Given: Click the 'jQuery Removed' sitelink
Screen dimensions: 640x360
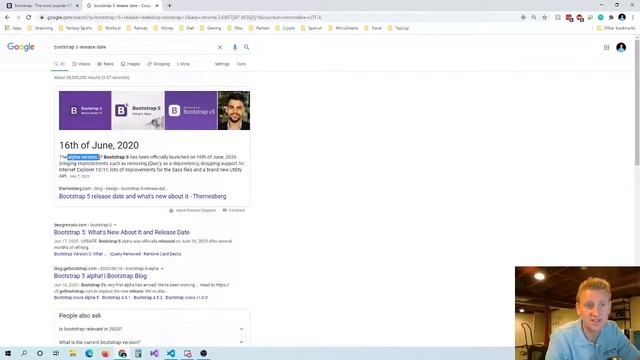Looking at the screenshot, I should [125, 254].
